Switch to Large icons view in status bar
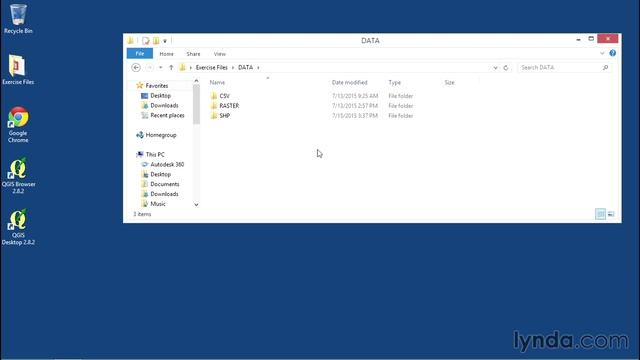640x360 pixels. coord(611,214)
